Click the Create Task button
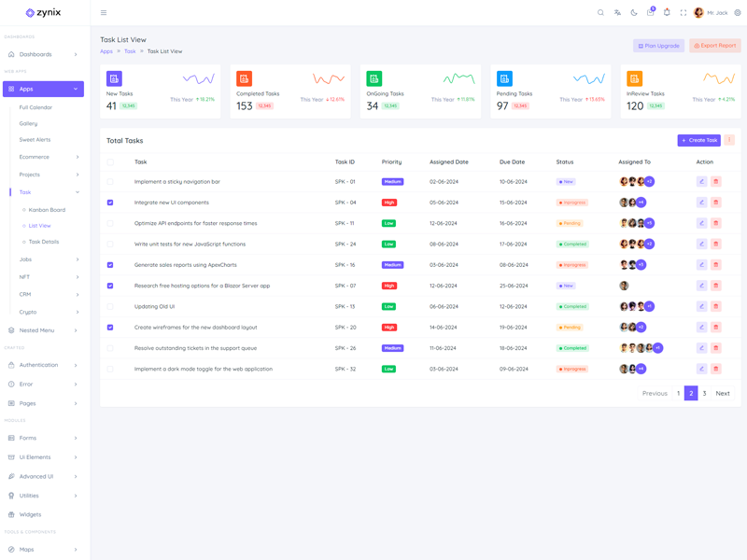 click(x=698, y=140)
